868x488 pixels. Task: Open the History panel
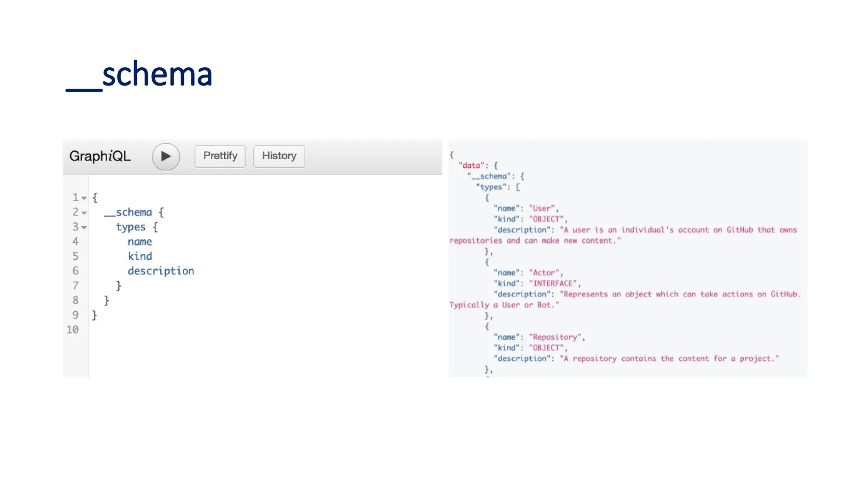pos(279,156)
